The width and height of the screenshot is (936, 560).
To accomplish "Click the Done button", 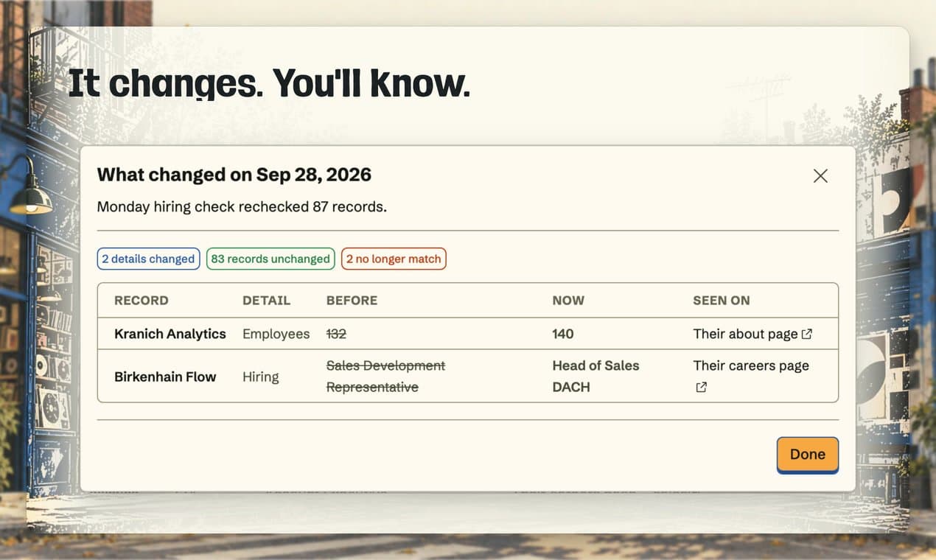I will [x=808, y=455].
